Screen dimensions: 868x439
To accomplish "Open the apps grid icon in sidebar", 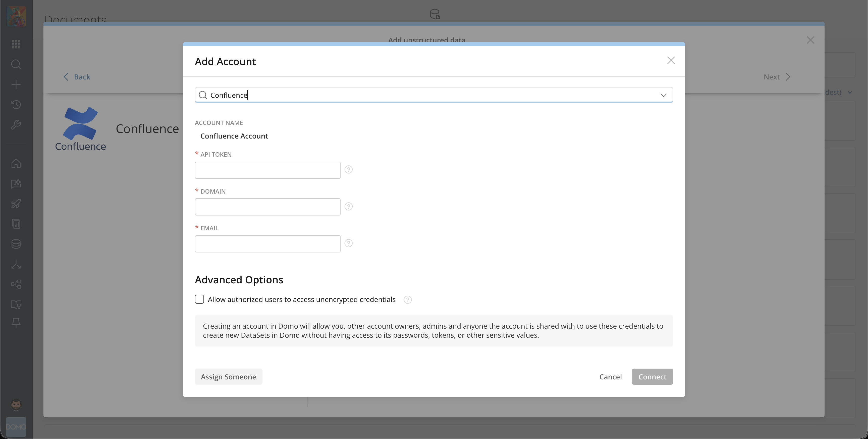I will click(x=16, y=44).
